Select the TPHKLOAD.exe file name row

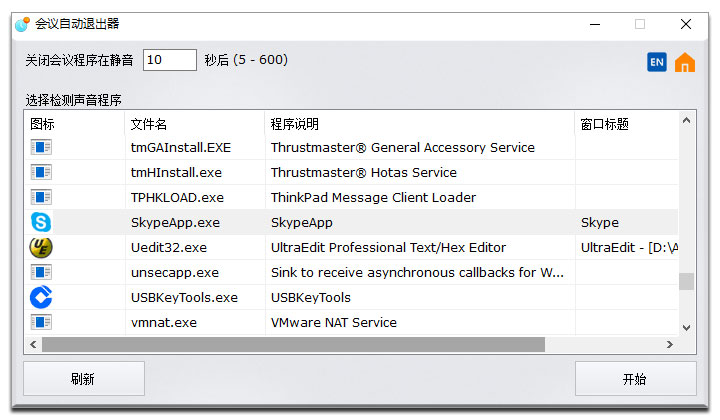351,197
